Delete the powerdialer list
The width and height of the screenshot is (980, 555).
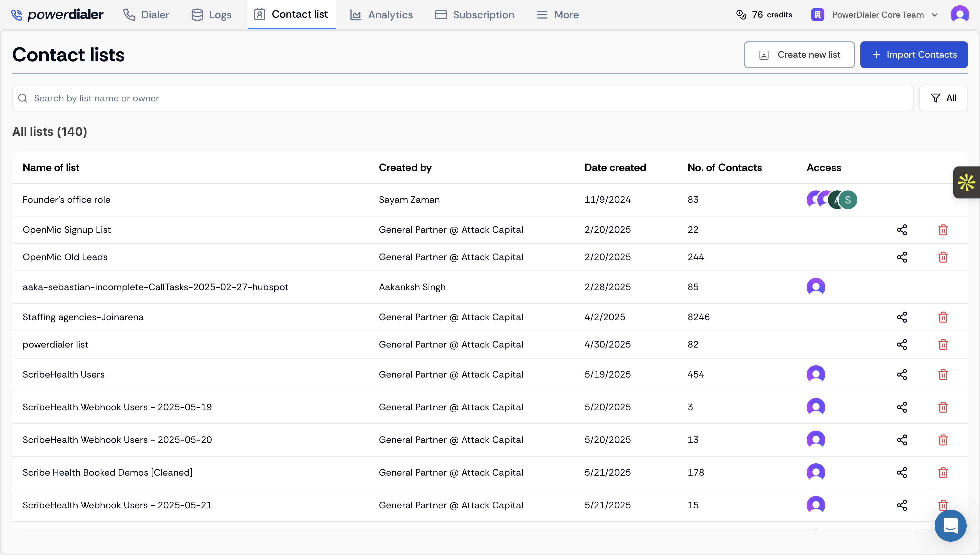pyautogui.click(x=943, y=344)
